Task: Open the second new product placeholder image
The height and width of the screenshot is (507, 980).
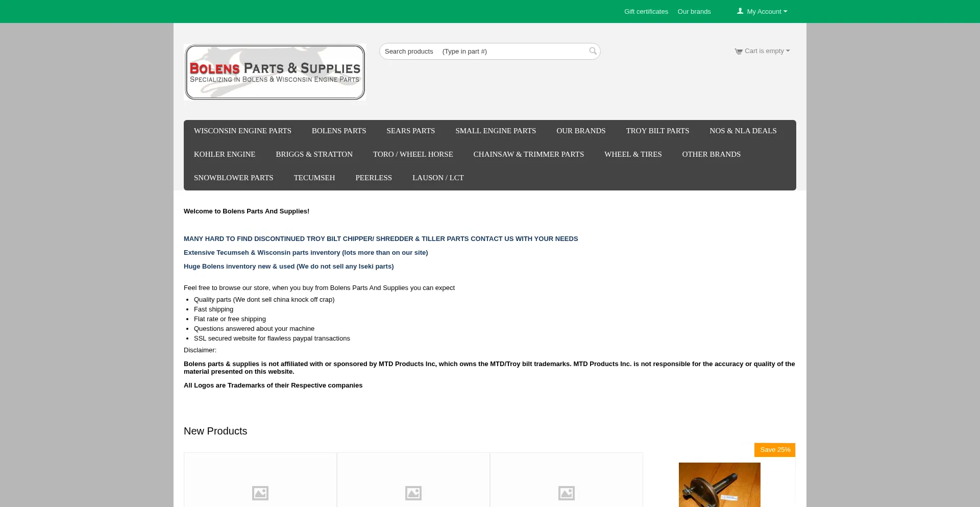Action: (x=413, y=493)
